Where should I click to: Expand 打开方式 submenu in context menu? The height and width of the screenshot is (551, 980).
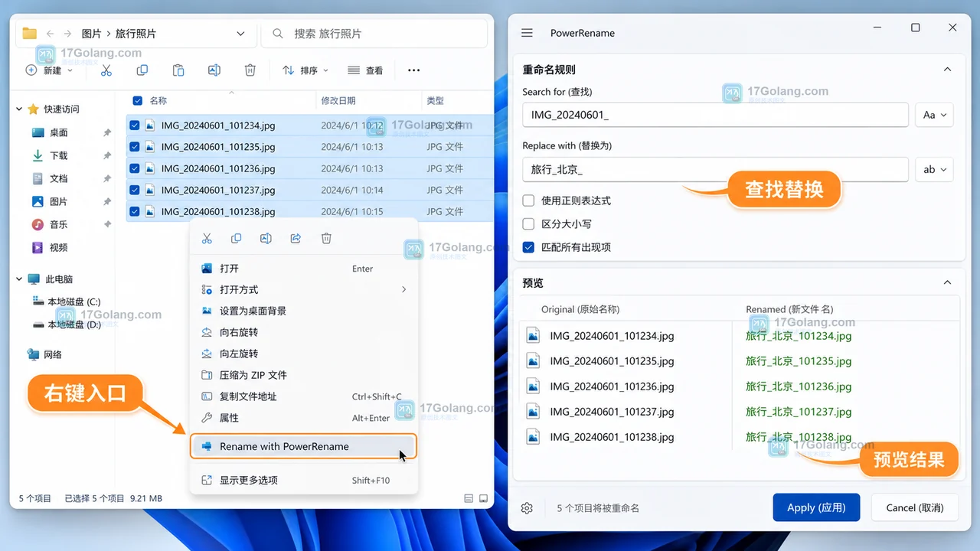click(x=303, y=289)
